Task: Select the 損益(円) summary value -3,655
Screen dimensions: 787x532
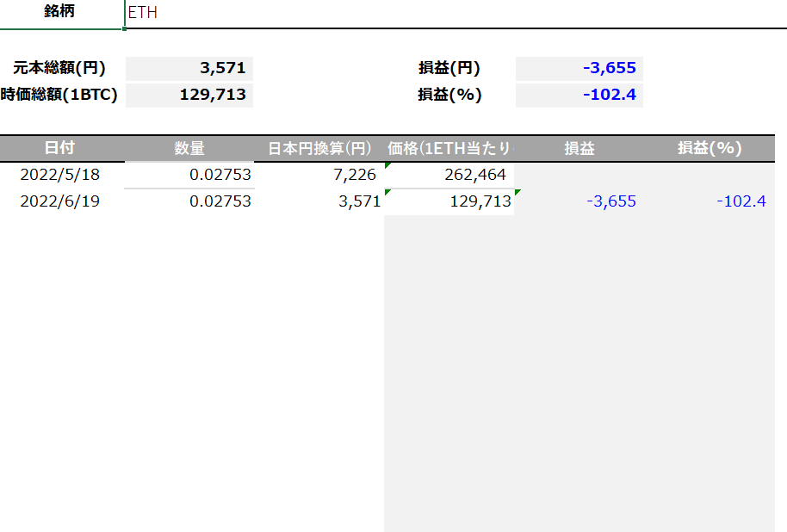Action: 579,69
